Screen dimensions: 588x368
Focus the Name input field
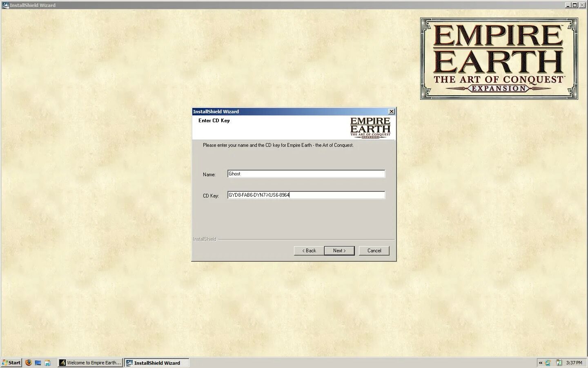(306, 174)
